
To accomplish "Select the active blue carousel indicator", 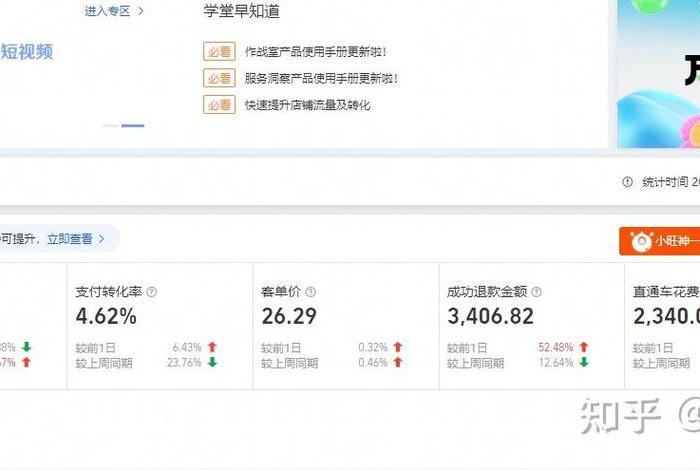I will (x=133, y=126).
